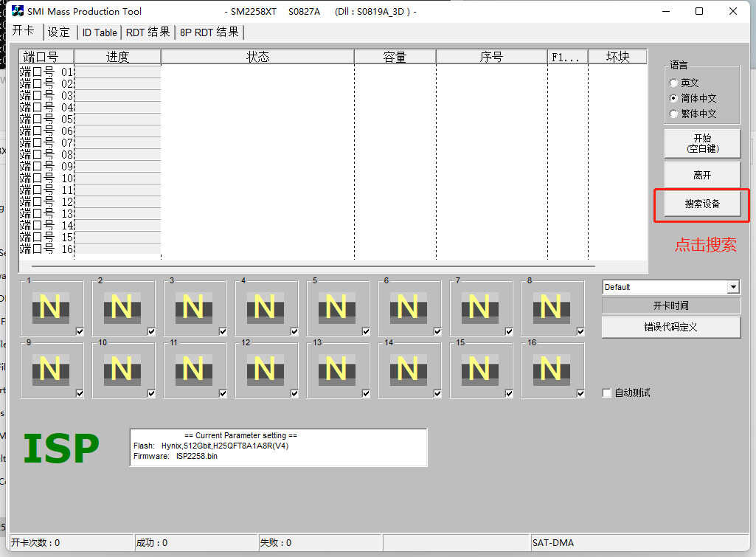Click the 搜索设备 button
This screenshot has height=557, width=756.
pos(702,204)
